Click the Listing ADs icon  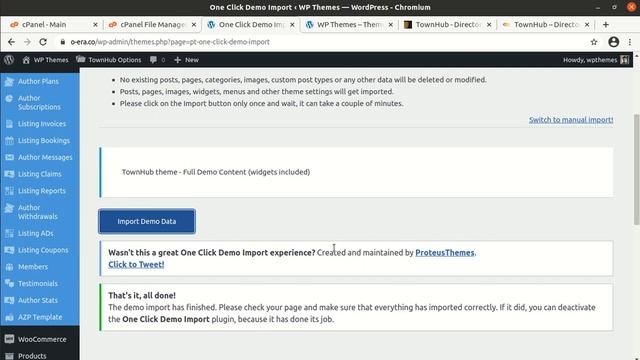pos(9,233)
